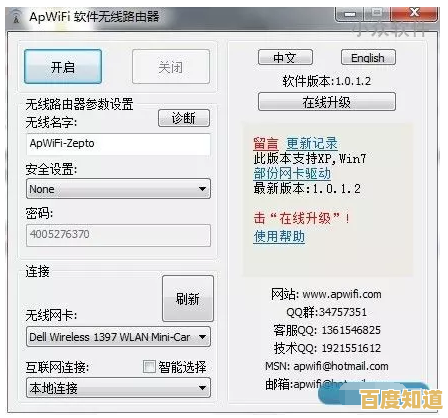Viewport: 448px width, 418px height.
Task: Click 技术QQ: 192155161​2 text
Action: pos(327,348)
